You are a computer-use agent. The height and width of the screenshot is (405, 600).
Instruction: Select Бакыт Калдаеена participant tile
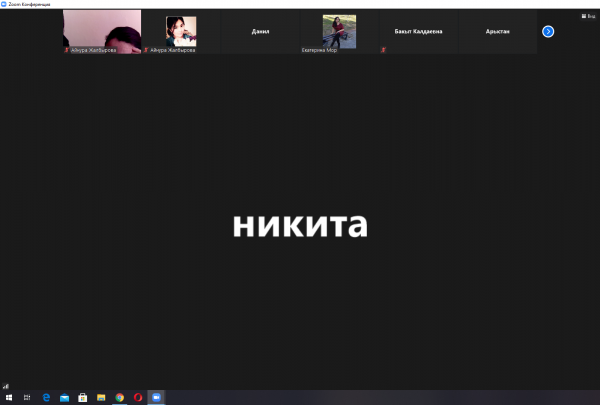pyautogui.click(x=419, y=31)
